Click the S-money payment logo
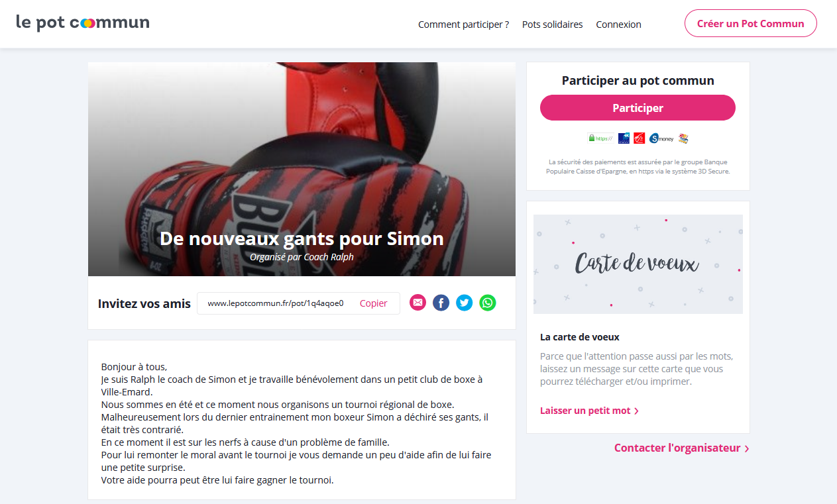This screenshot has width=837, height=504. 661,138
